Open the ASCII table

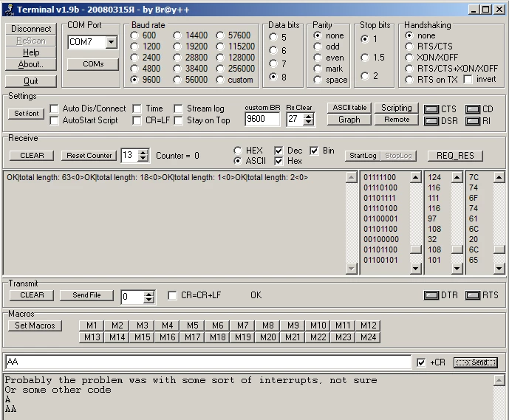click(349, 108)
